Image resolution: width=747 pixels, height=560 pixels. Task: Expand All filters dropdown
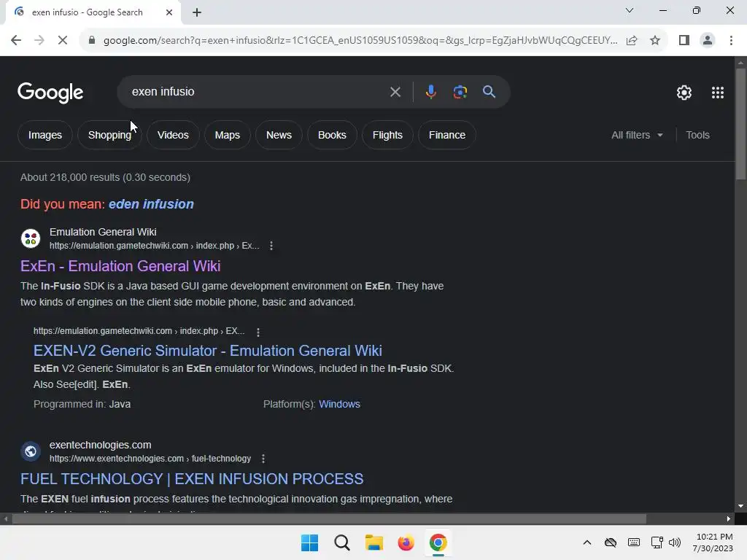(x=637, y=135)
